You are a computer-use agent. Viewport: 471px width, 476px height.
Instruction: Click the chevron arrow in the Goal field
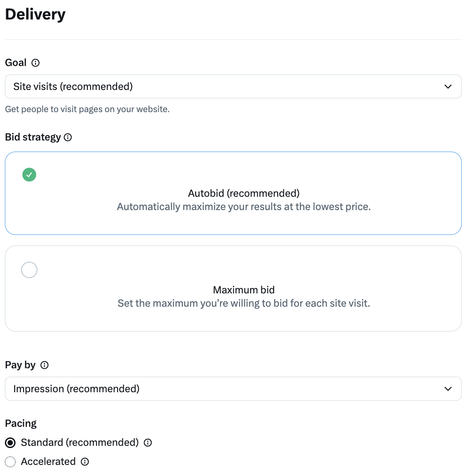pos(448,87)
